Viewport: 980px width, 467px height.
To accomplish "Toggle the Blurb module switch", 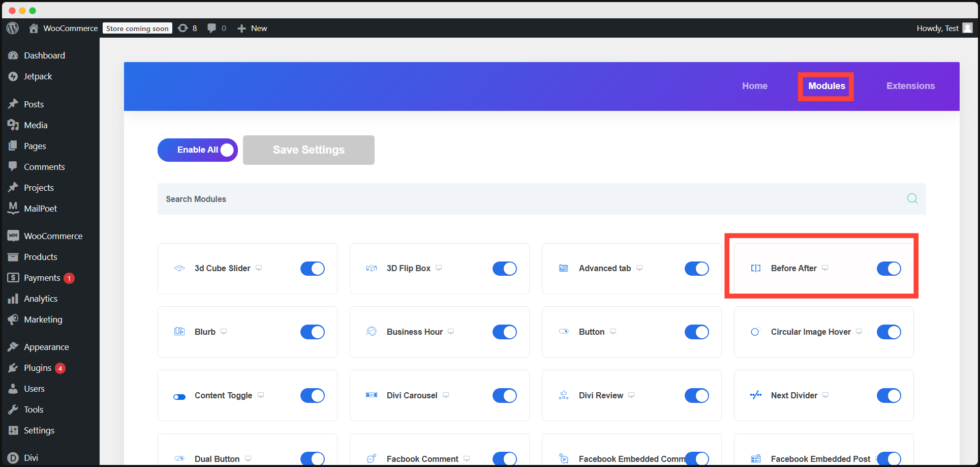I will [x=313, y=332].
